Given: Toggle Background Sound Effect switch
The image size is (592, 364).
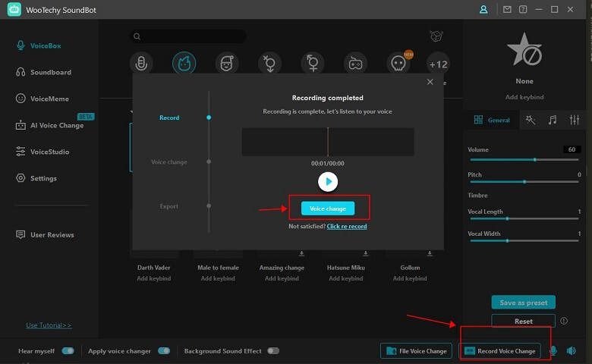Looking at the screenshot, I should tap(273, 351).
